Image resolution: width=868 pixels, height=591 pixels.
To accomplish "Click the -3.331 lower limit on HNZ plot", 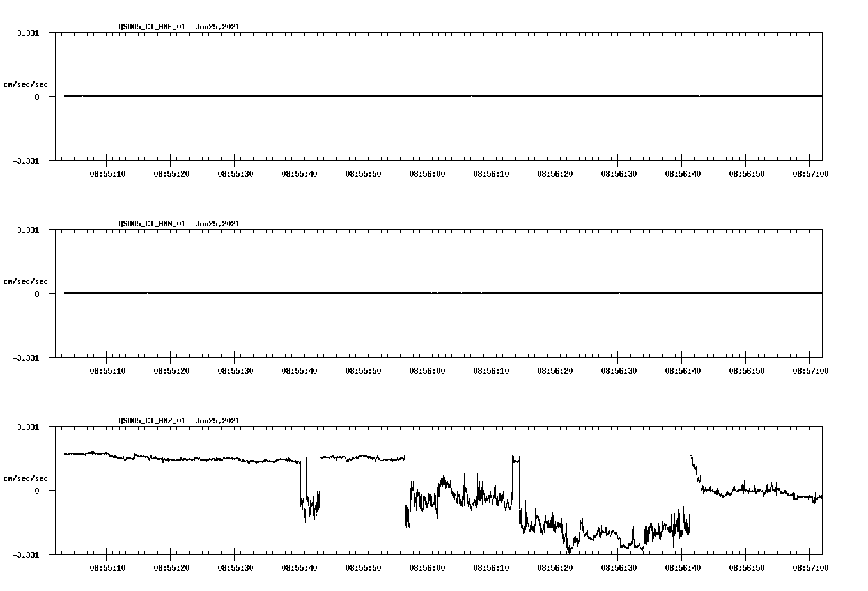I will pyautogui.click(x=26, y=555).
